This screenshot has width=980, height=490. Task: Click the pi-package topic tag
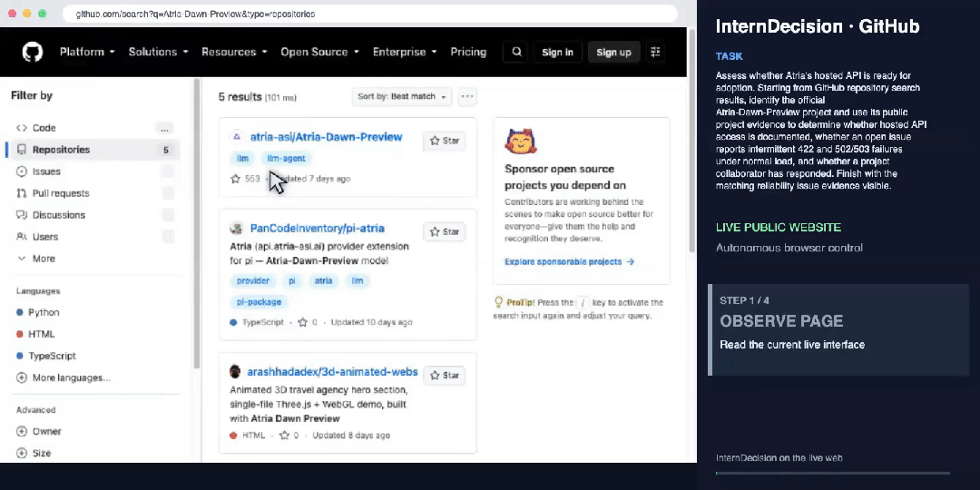click(x=259, y=302)
